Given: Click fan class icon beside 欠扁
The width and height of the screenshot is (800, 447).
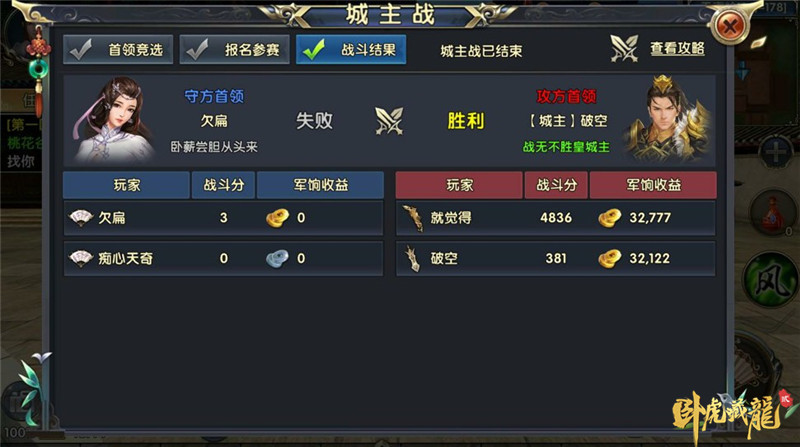Looking at the screenshot, I should point(81,218).
